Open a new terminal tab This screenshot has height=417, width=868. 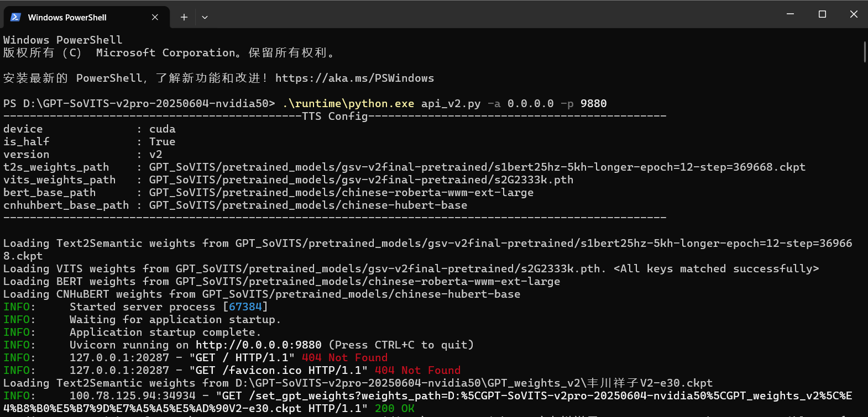point(184,17)
